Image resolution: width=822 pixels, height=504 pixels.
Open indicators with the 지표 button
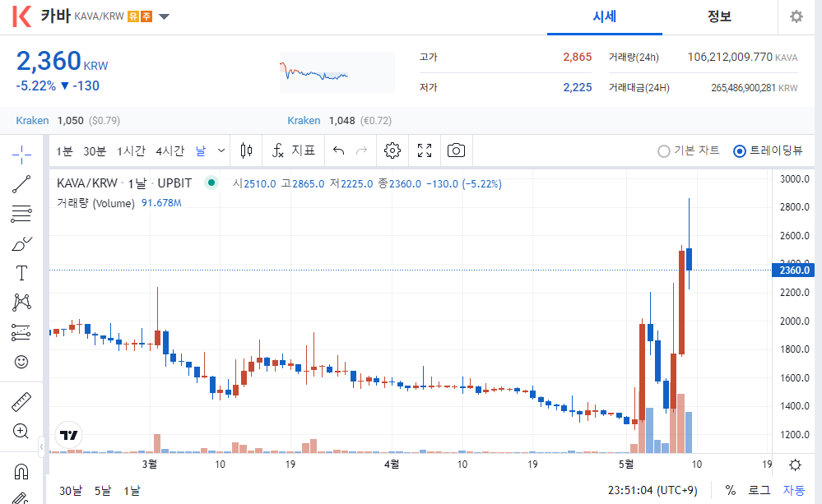click(x=294, y=151)
